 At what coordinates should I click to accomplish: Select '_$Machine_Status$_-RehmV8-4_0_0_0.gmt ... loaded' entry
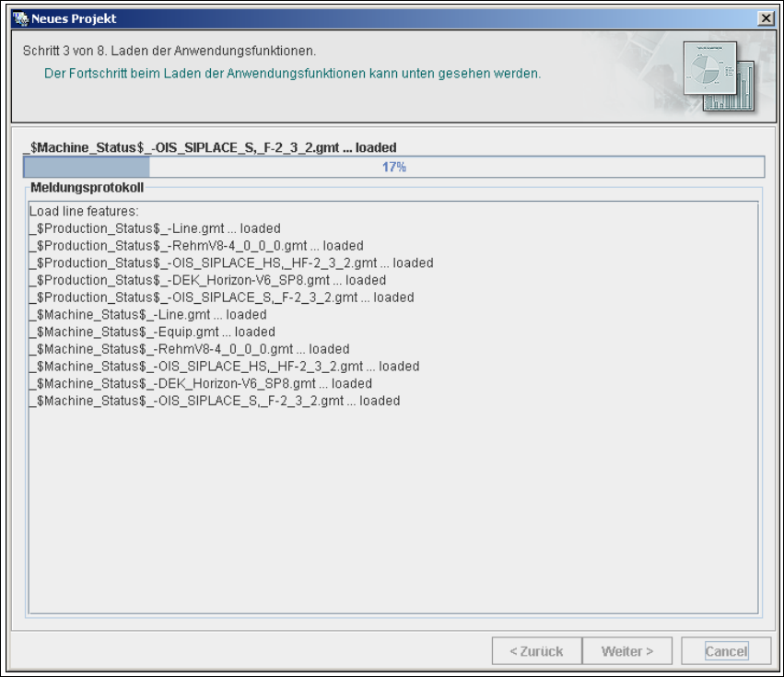(190, 349)
